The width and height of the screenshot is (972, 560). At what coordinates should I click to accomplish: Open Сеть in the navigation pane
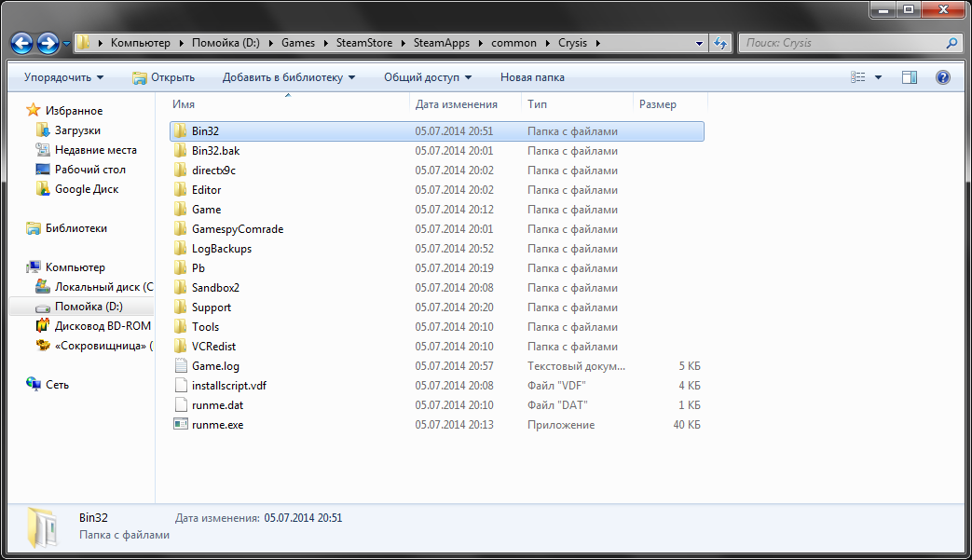click(57, 385)
